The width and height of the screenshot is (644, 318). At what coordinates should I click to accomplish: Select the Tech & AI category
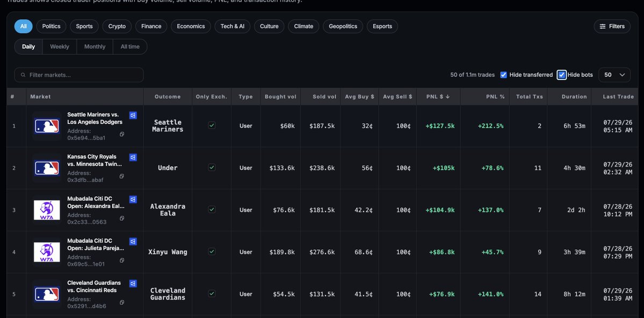pos(233,26)
